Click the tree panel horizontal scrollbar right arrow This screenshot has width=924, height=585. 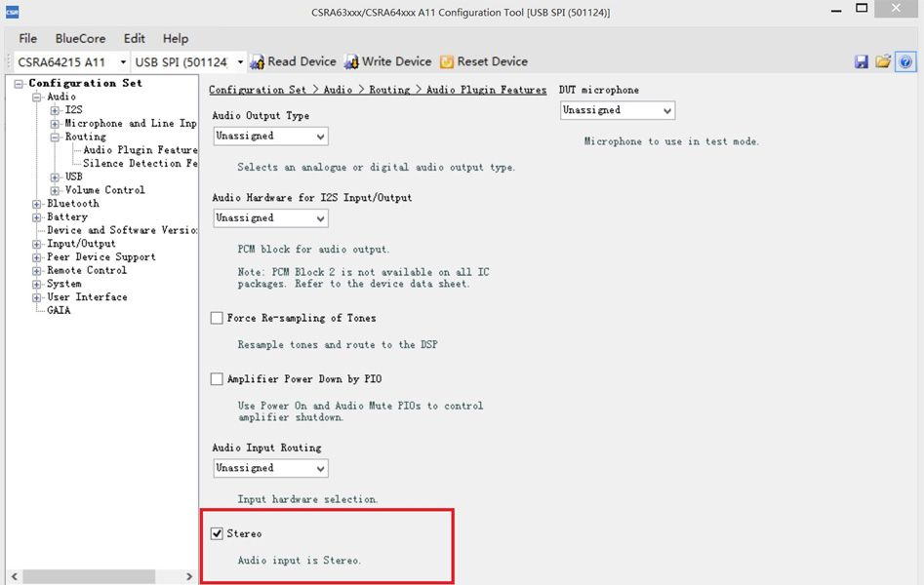[189, 576]
